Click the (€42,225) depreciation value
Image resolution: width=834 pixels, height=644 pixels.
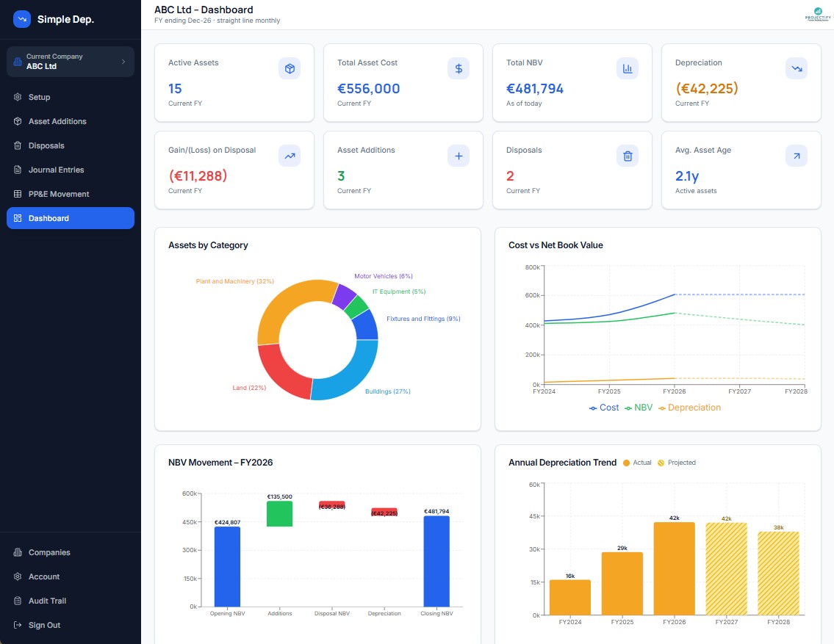point(707,88)
